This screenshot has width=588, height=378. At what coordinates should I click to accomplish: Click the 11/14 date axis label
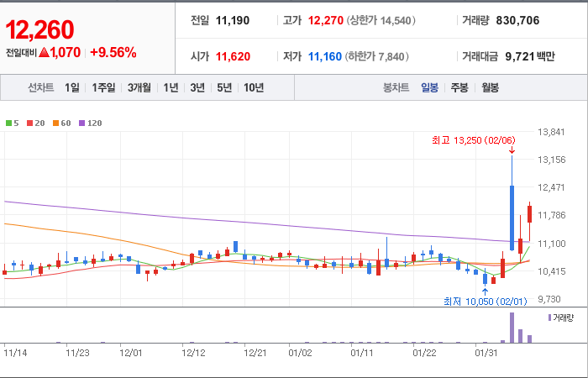pos(15,354)
